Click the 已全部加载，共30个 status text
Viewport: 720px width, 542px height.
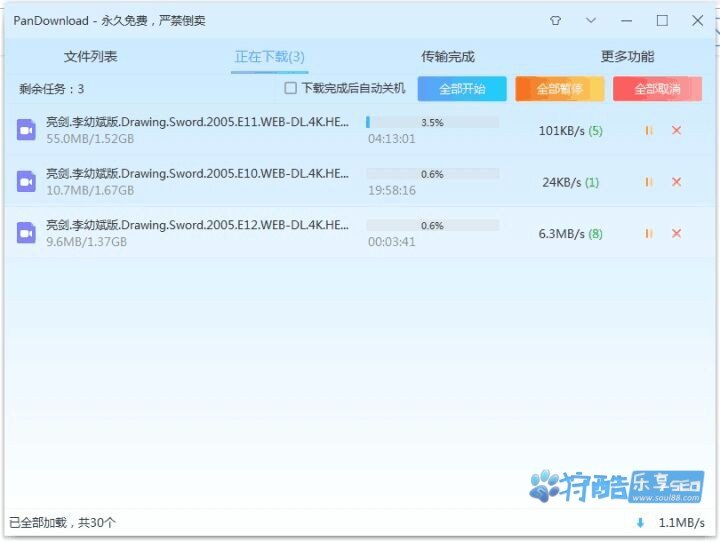(x=62, y=523)
